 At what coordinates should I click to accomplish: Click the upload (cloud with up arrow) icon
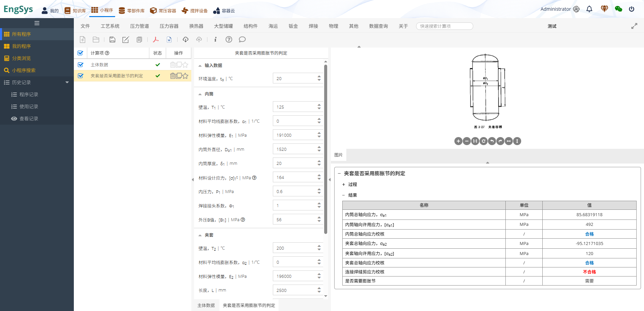coord(199,40)
